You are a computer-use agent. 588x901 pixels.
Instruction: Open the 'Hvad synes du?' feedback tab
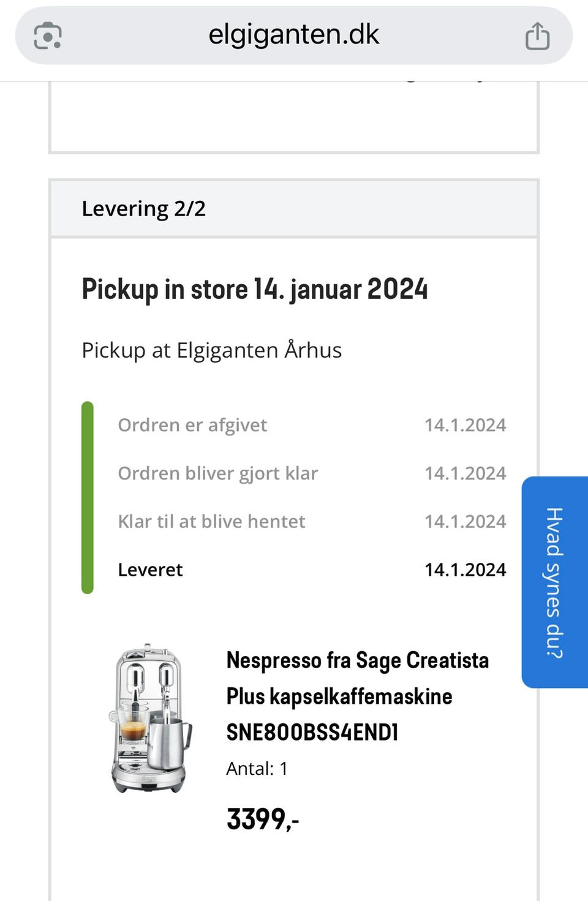pyautogui.click(x=554, y=582)
